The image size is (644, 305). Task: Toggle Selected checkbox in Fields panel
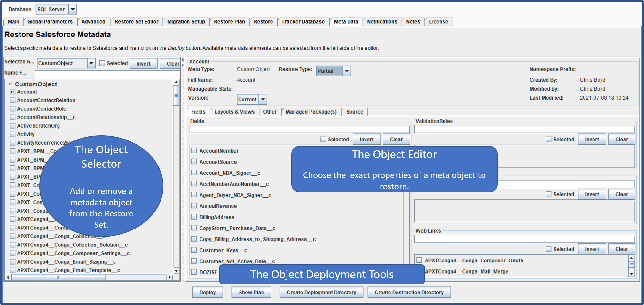323,139
